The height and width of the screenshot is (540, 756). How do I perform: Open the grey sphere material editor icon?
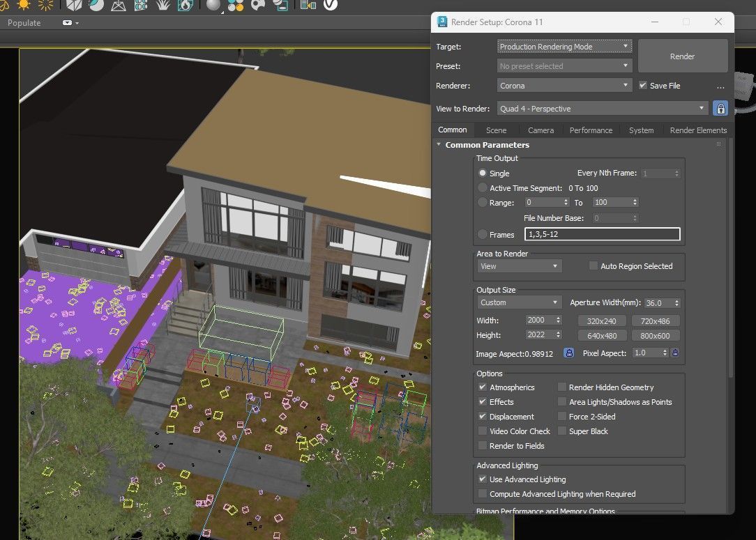213,5
